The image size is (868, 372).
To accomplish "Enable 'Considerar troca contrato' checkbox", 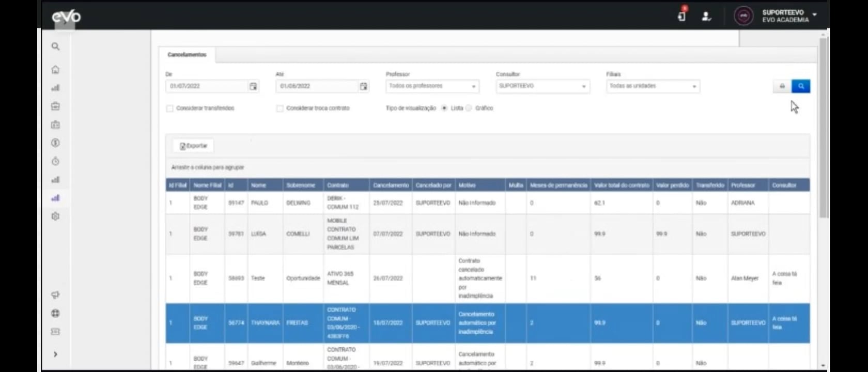I will pos(280,109).
